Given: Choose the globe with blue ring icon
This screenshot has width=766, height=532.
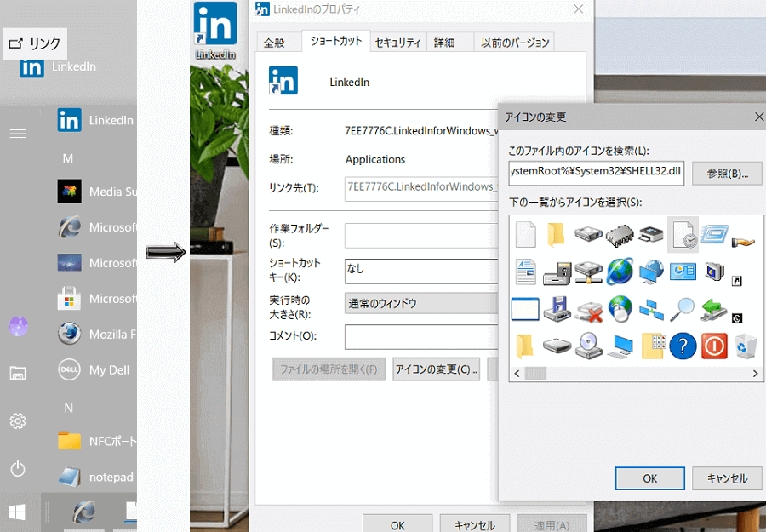Looking at the screenshot, I should pos(620,272).
